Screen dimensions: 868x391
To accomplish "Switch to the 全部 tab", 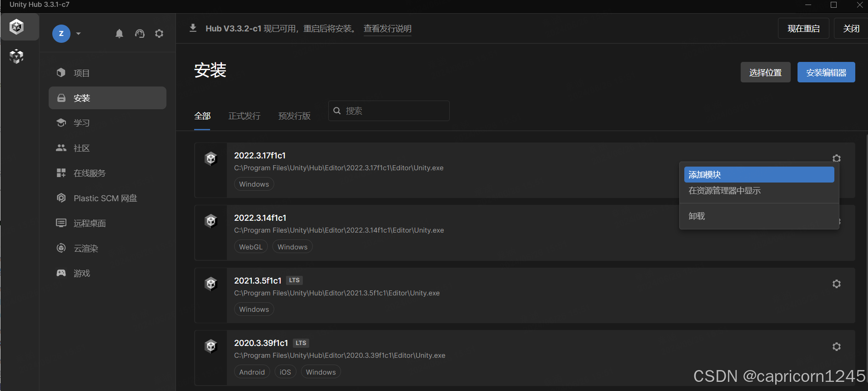I will click(202, 116).
